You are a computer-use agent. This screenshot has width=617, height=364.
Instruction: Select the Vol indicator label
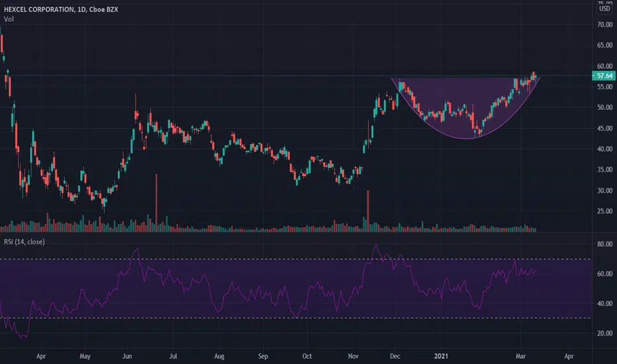(9, 19)
